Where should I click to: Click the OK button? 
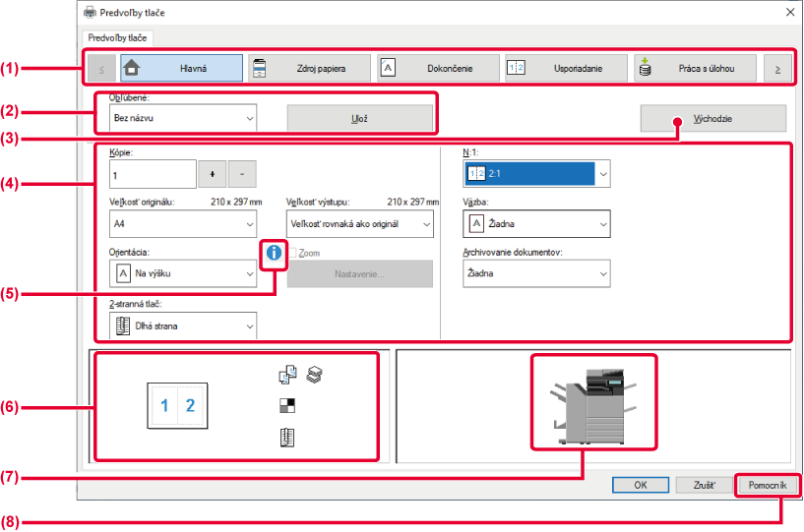pyautogui.click(x=641, y=485)
